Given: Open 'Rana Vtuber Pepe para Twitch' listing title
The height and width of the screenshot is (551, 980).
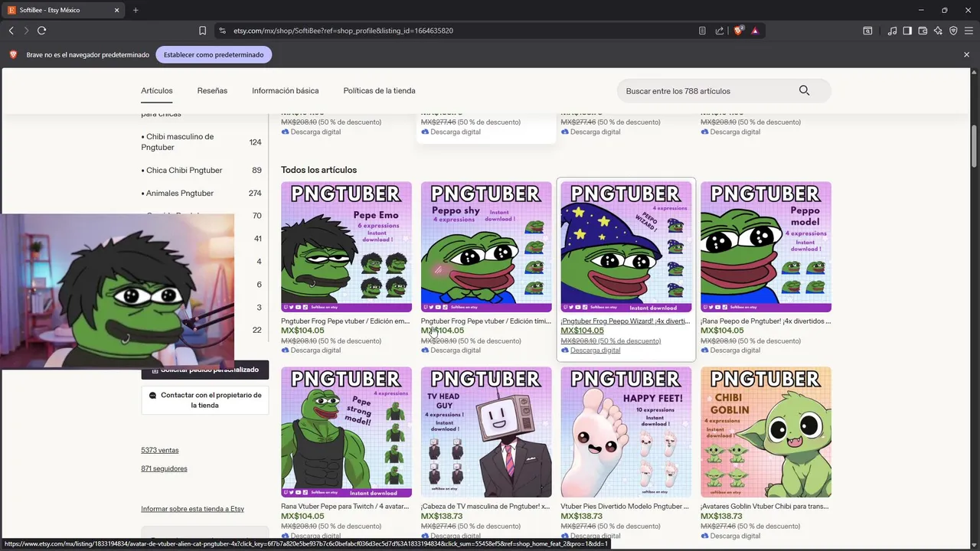Looking at the screenshot, I should (345, 507).
